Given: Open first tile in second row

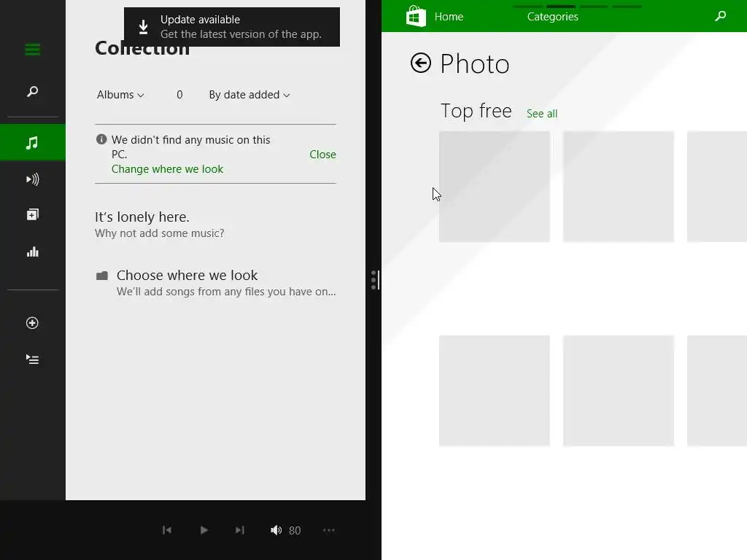Looking at the screenshot, I should [495, 391].
